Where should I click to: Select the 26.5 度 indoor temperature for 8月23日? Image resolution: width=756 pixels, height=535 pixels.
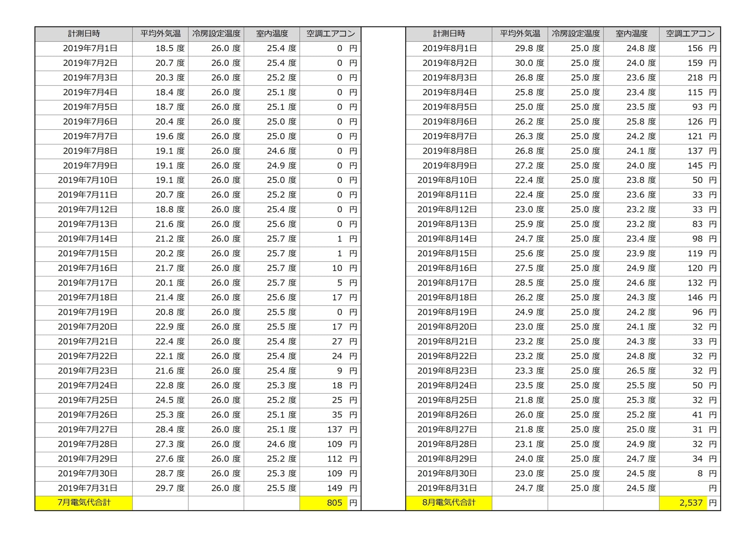coord(631,371)
